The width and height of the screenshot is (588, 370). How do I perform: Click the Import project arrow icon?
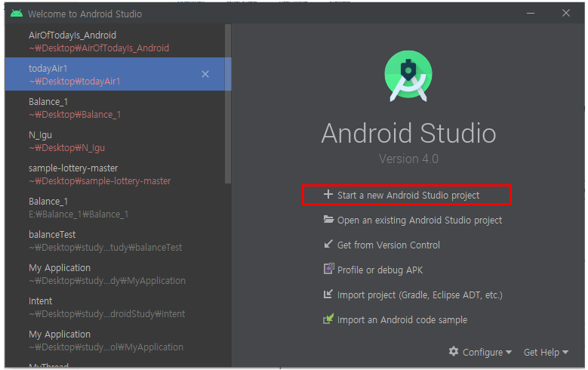(328, 294)
